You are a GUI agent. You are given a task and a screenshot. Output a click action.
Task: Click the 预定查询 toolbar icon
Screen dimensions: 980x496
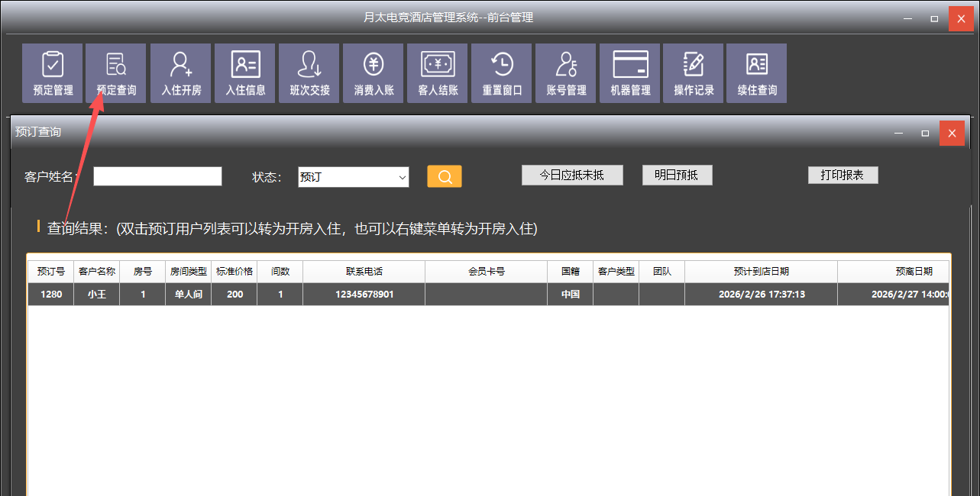pyautogui.click(x=116, y=72)
